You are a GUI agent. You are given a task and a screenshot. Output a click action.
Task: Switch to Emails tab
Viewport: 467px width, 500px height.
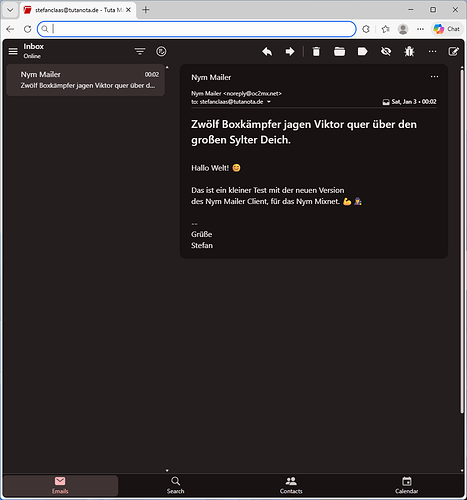point(60,485)
